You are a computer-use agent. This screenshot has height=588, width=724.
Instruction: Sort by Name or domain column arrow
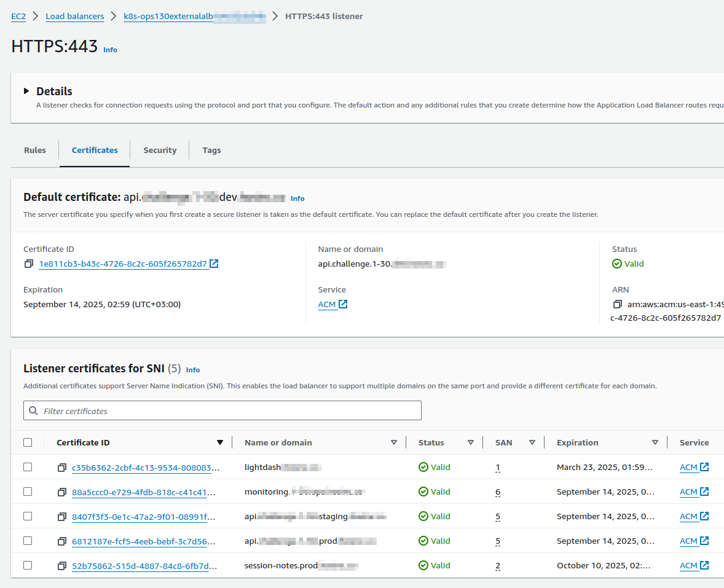(394, 442)
